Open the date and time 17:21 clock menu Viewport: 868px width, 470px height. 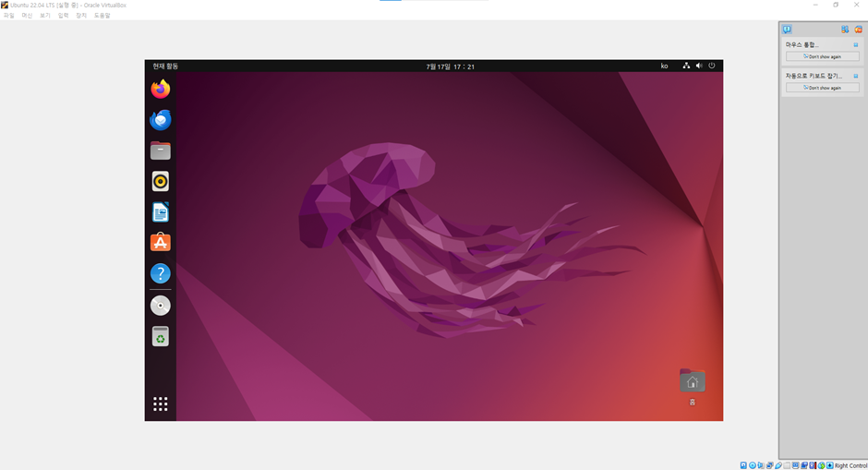(x=450, y=66)
